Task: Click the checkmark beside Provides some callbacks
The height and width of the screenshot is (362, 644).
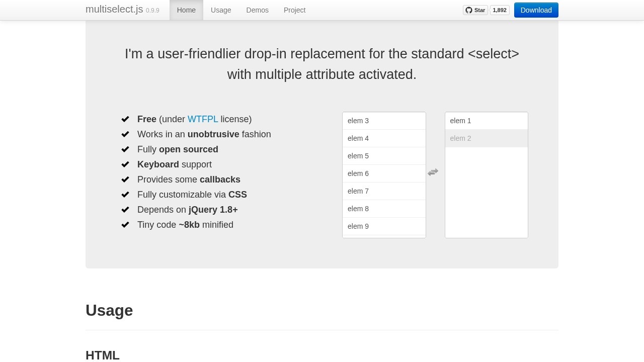Action: pyautogui.click(x=125, y=179)
